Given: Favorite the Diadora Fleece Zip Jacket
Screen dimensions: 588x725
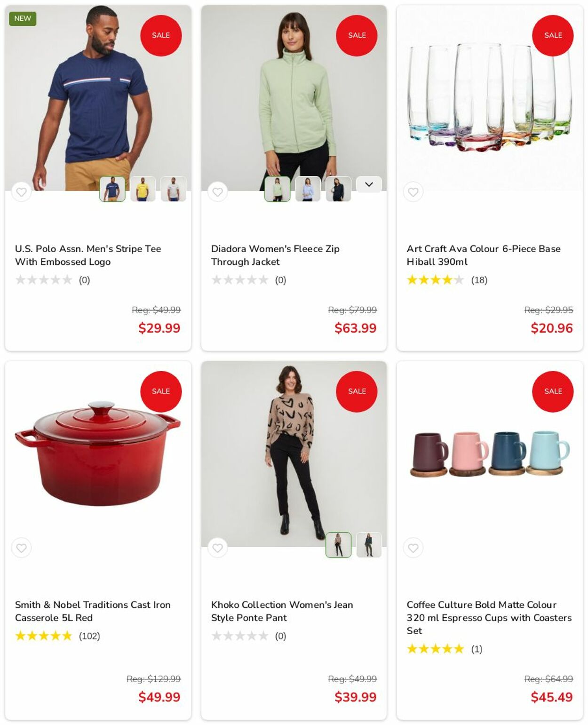Looking at the screenshot, I should 217,192.
